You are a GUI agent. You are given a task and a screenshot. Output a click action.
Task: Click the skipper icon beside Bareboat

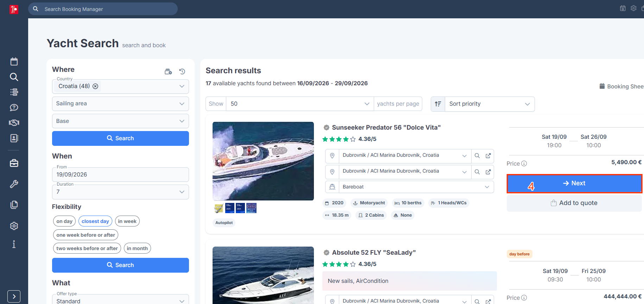(x=332, y=187)
